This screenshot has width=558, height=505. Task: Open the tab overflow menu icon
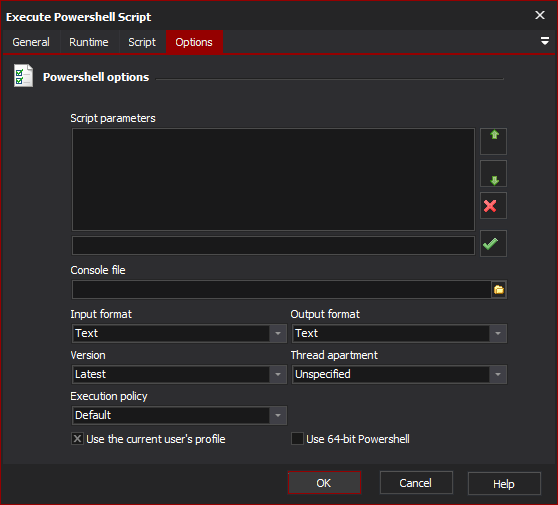(x=544, y=41)
